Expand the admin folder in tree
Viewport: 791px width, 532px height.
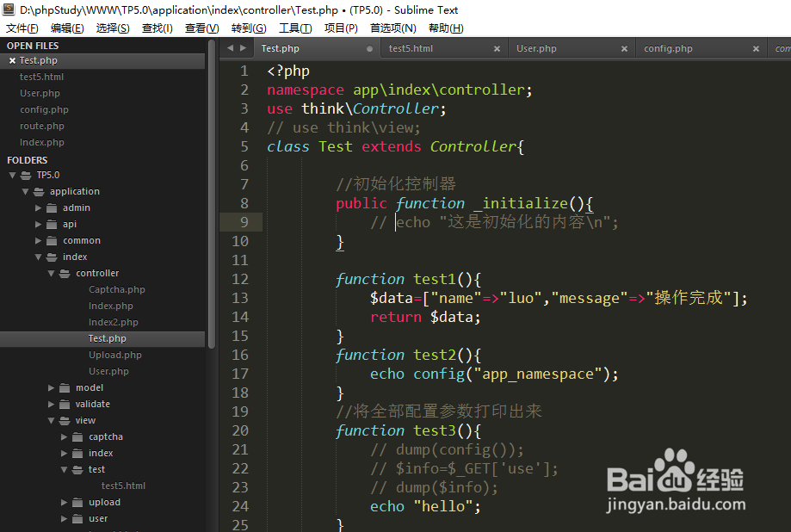pyautogui.click(x=40, y=207)
